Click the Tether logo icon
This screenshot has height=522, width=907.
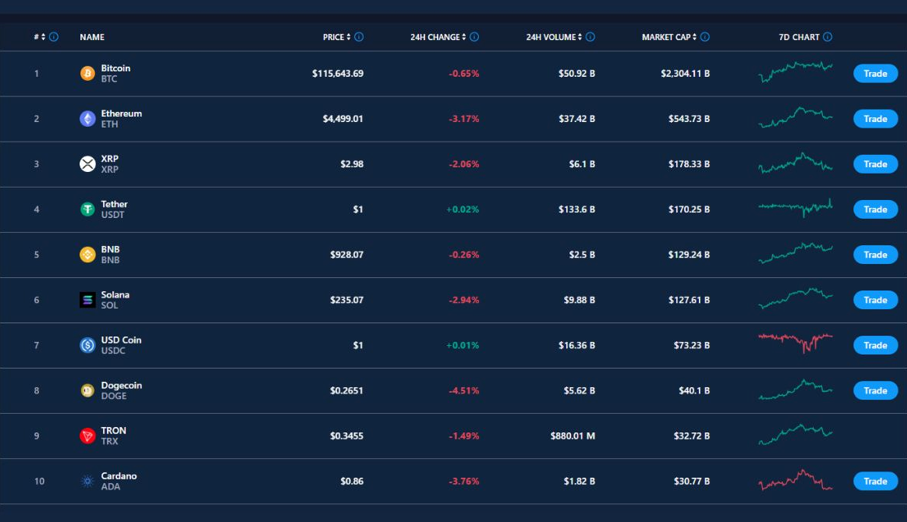click(x=87, y=210)
